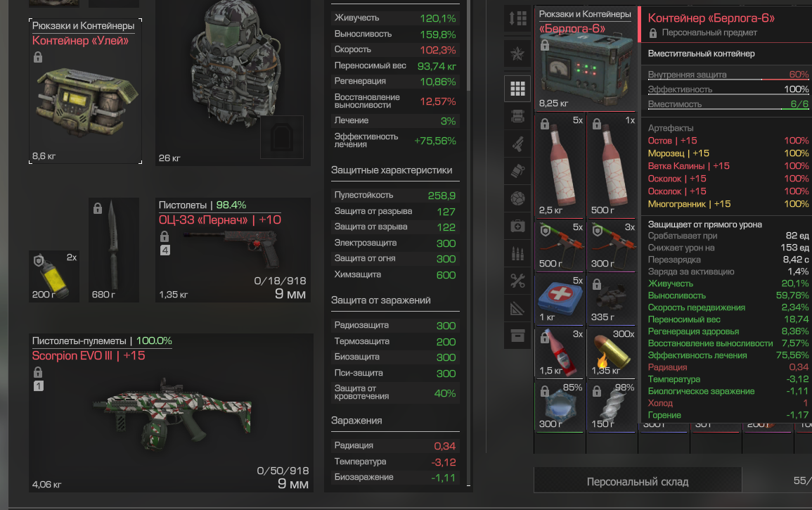Click the Защита от кровотечения 40% row
Viewport: 812px width, 510px height.
(x=395, y=393)
